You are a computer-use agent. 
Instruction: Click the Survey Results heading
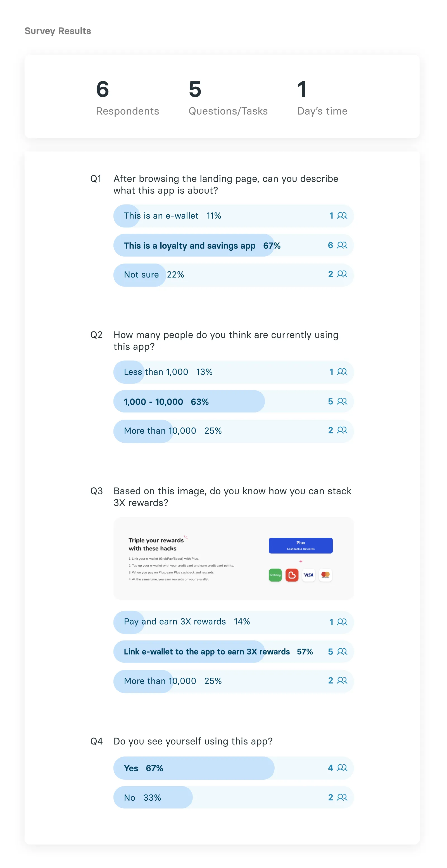pyautogui.click(x=58, y=31)
